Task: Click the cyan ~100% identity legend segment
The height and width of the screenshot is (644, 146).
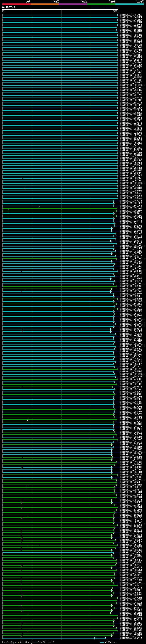Action: 130,4
